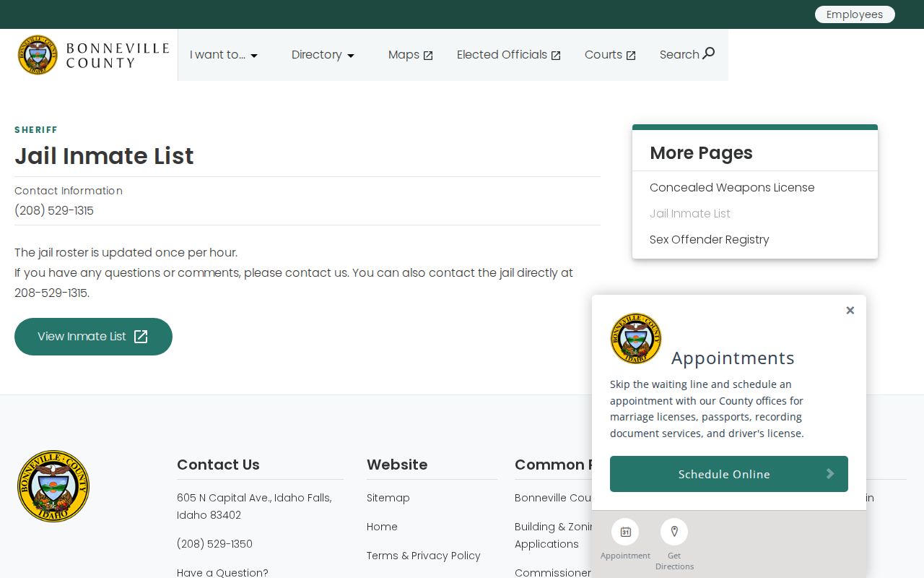Open the Search magnifier icon

pyautogui.click(x=709, y=53)
